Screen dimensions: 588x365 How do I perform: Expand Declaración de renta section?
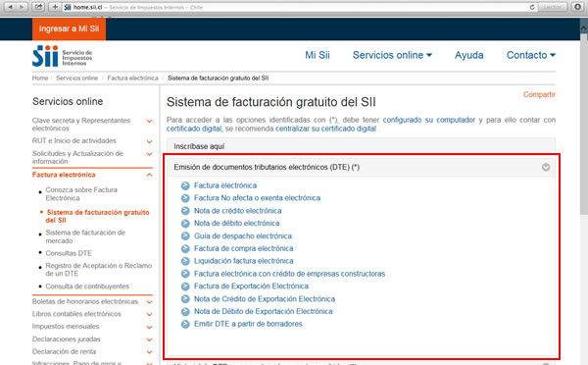pos(149,352)
